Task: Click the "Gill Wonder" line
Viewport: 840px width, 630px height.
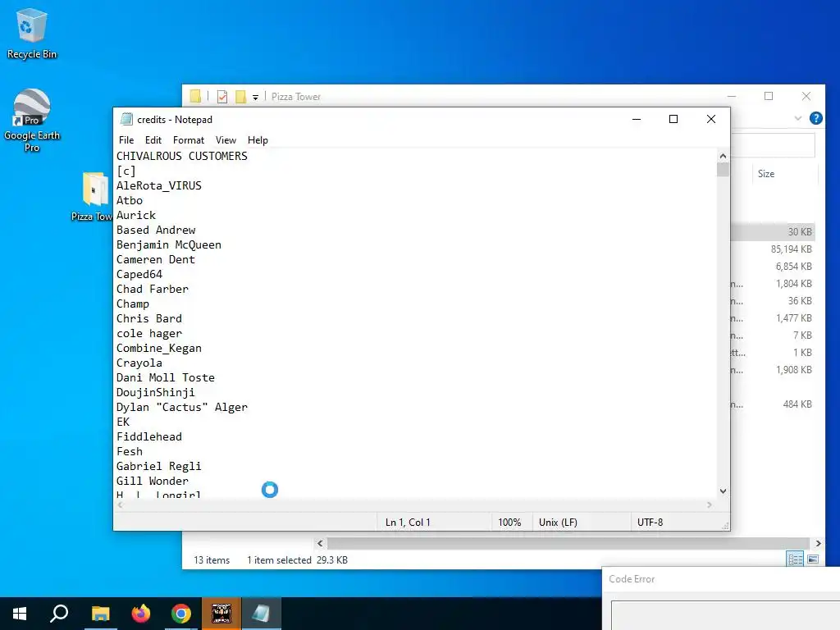Action: [x=153, y=481]
